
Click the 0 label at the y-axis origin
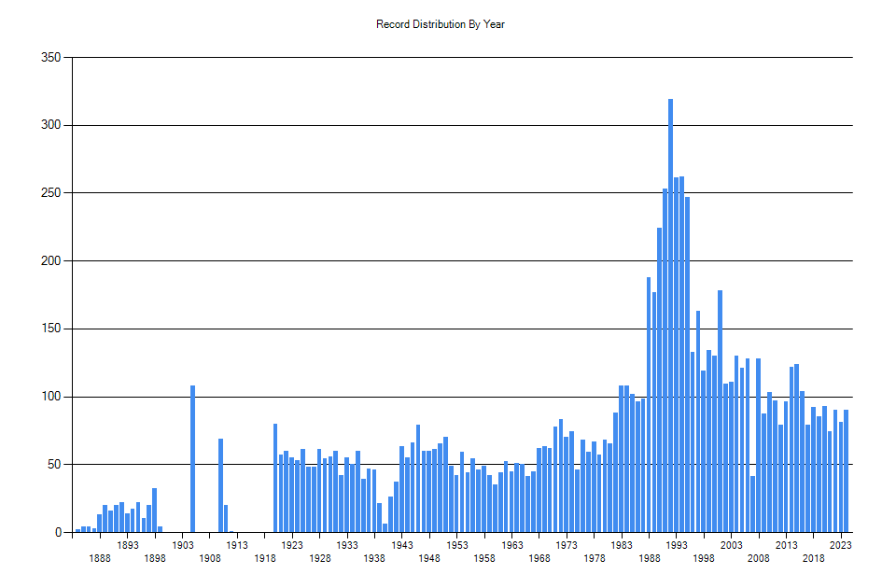click(x=58, y=532)
